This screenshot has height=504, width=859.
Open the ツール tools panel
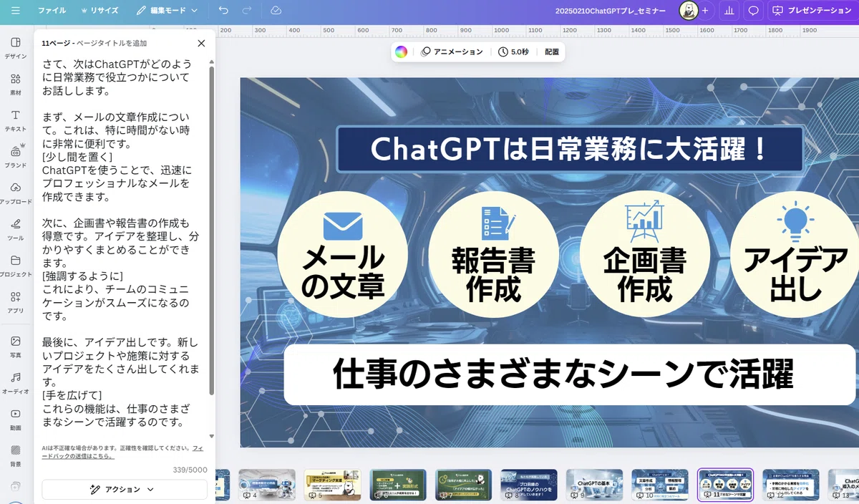pyautogui.click(x=16, y=229)
